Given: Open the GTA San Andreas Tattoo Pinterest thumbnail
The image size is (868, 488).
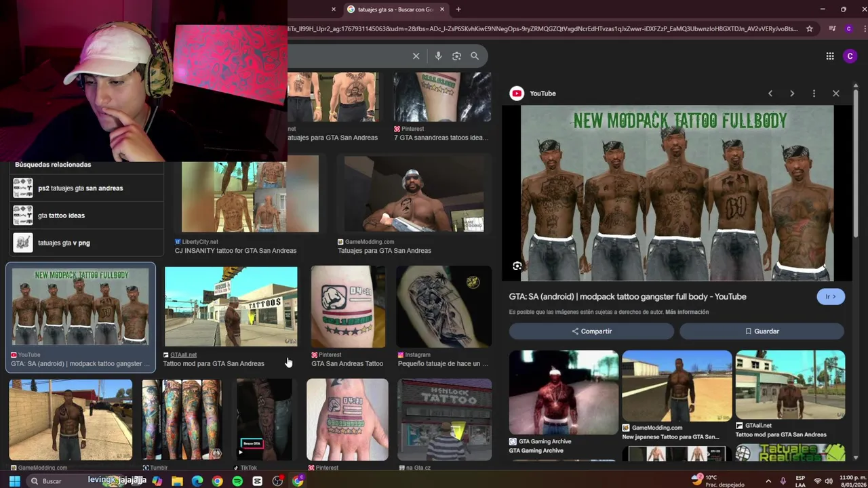Looking at the screenshot, I should 348,306.
